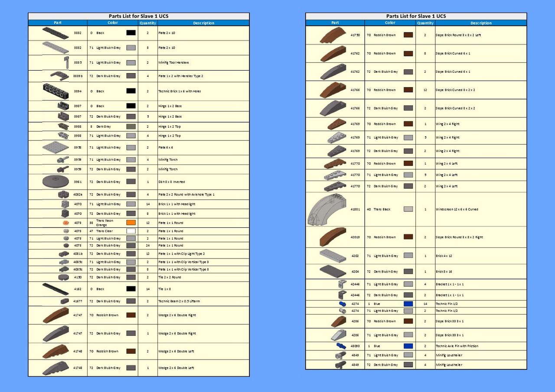
Task: Click quantity 12 in the 41766 Reddish Brown row
Action: [x=425, y=90]
